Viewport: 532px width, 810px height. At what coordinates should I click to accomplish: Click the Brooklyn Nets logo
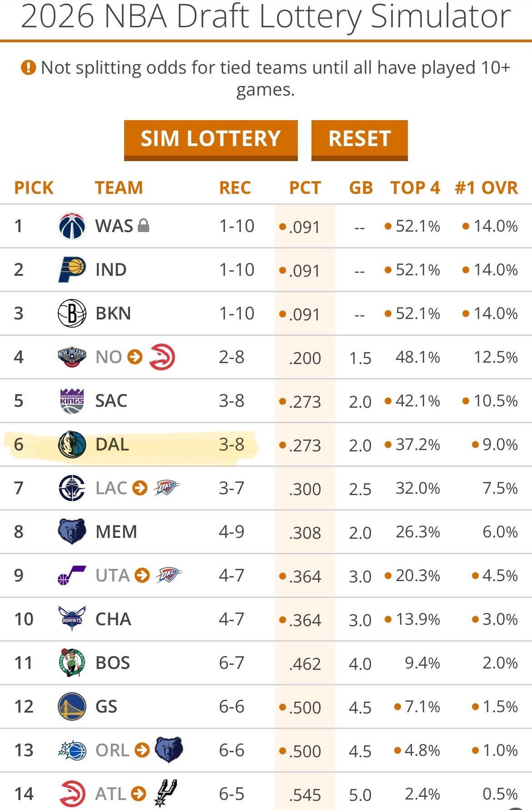coord(72,313)
